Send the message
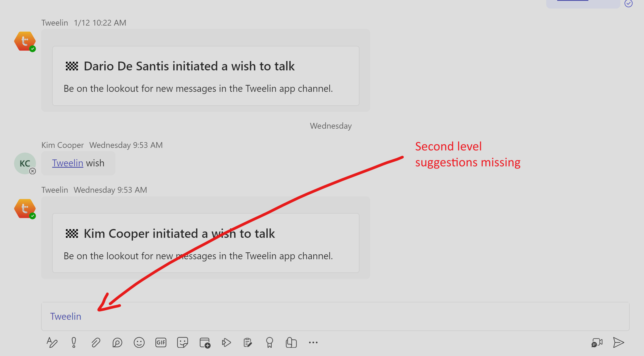This screenshot has height=356, width=644. [618, 343]
